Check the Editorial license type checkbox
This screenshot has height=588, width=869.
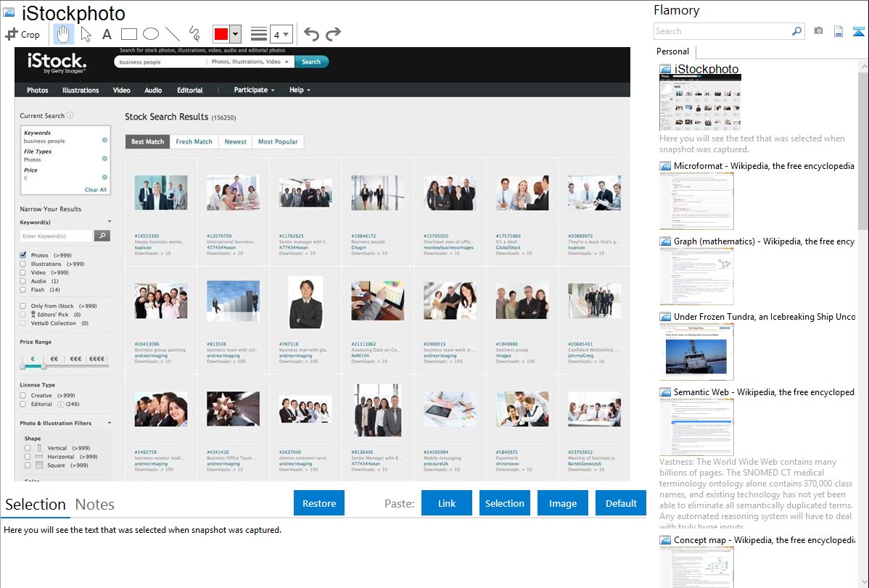(22, 404)
